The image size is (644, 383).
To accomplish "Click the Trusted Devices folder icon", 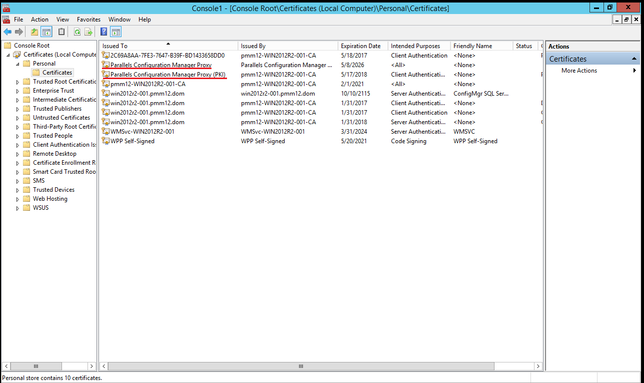I will [27, 190].
